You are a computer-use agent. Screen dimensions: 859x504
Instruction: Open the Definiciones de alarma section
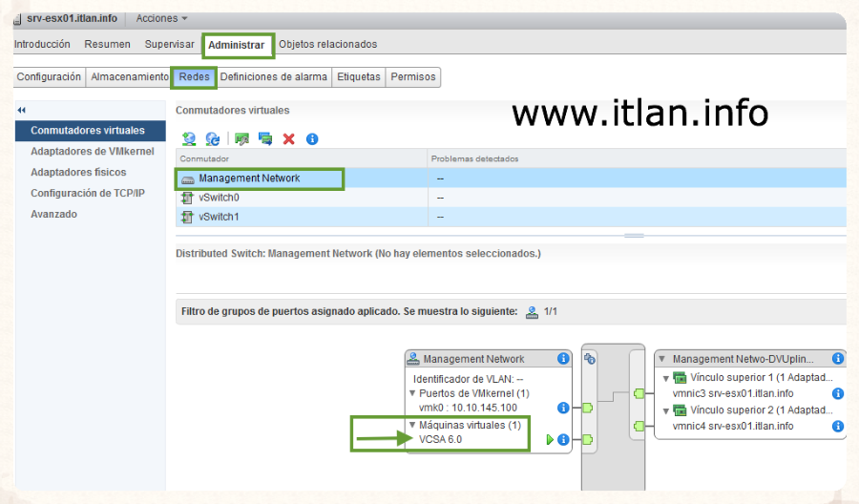point(273,76)
